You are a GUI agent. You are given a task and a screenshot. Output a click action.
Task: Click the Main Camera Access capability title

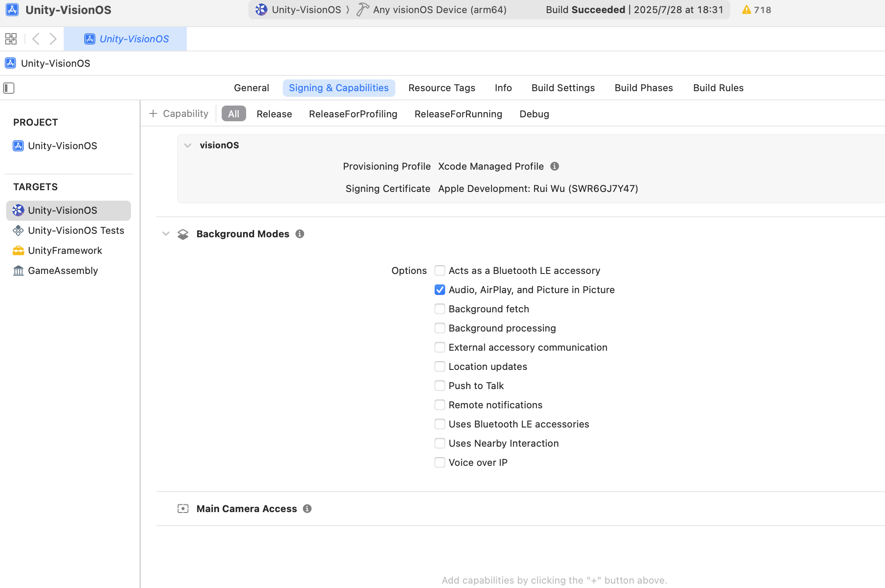pyautogui.click(x=247, y=509)
